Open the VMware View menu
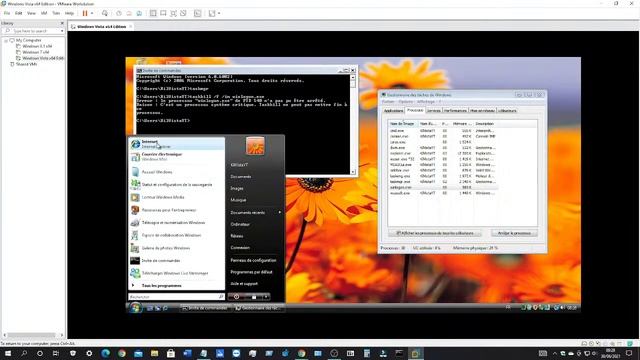Viewport: 640px width, 360px height. [31, 13]
